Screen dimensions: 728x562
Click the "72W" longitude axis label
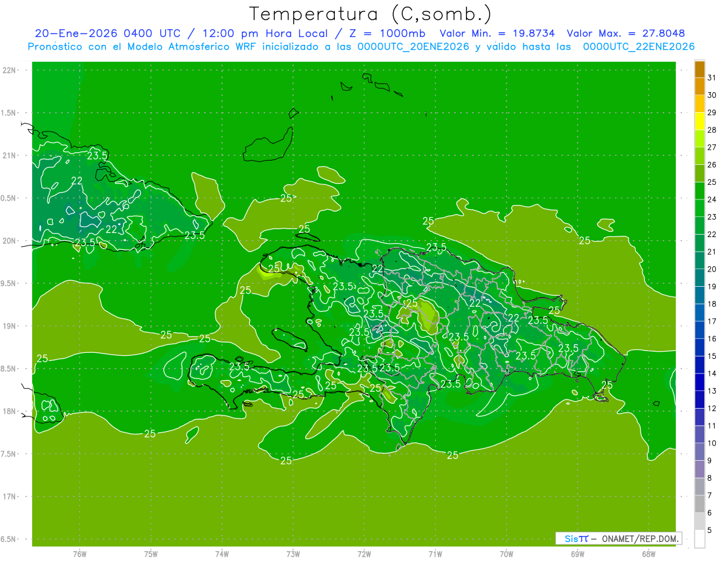pyautogui.click(x=364, y=554)
